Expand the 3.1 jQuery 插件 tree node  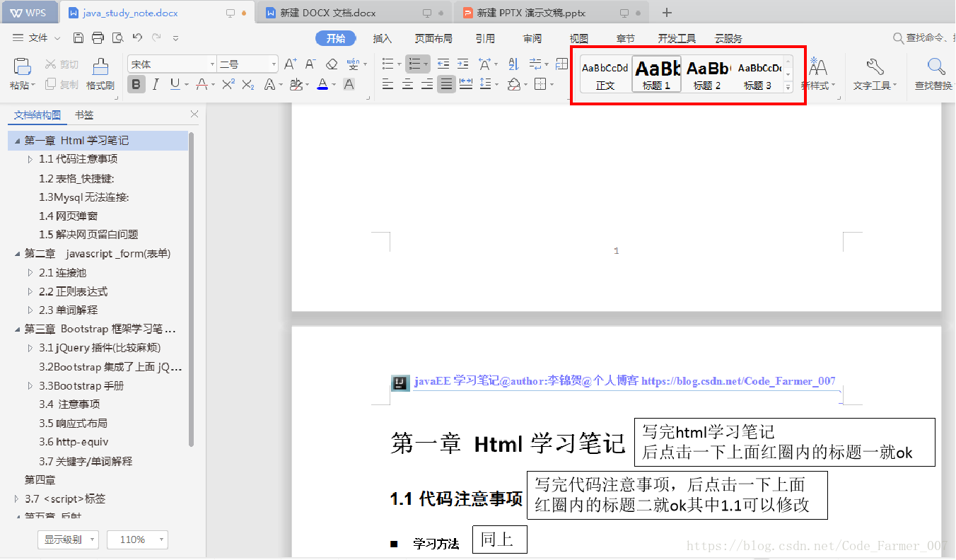click(x=30, y=348)
